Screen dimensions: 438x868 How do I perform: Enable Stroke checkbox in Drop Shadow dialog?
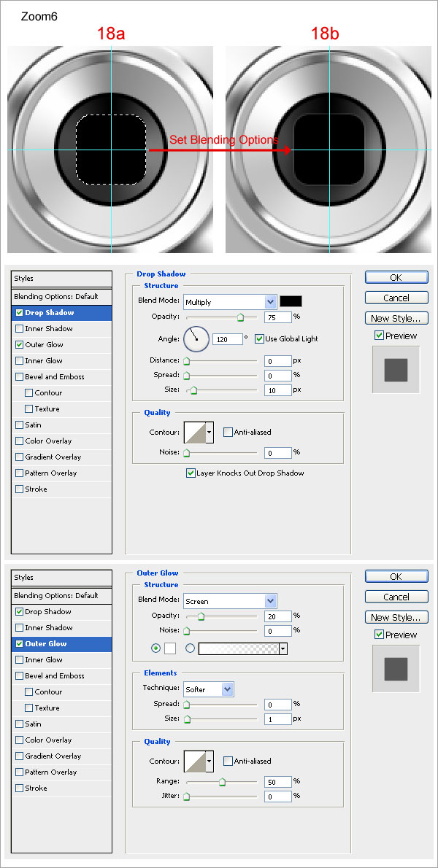pyautogui.click(x=20, y=489)
